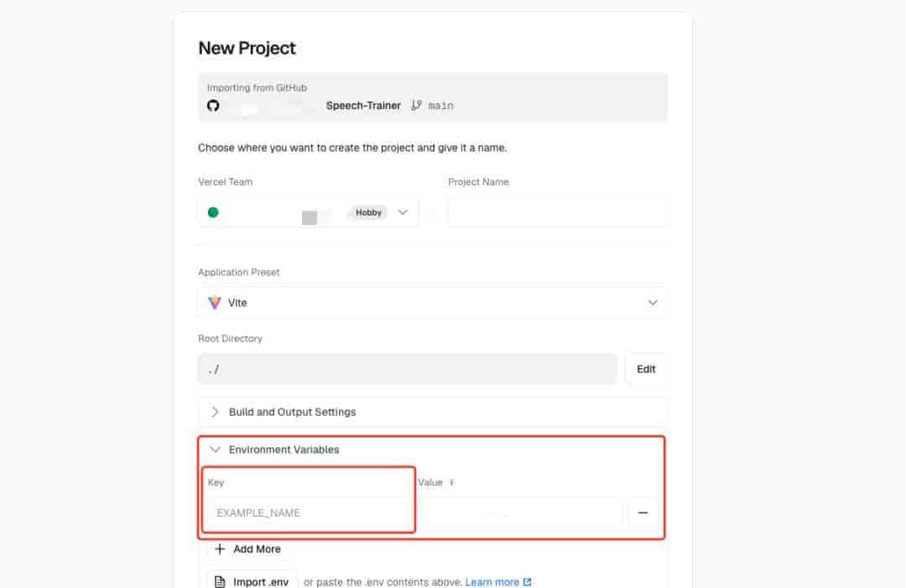Focus the Project Name field
This screenshot has width=906, height=588.
click(557, 213)
